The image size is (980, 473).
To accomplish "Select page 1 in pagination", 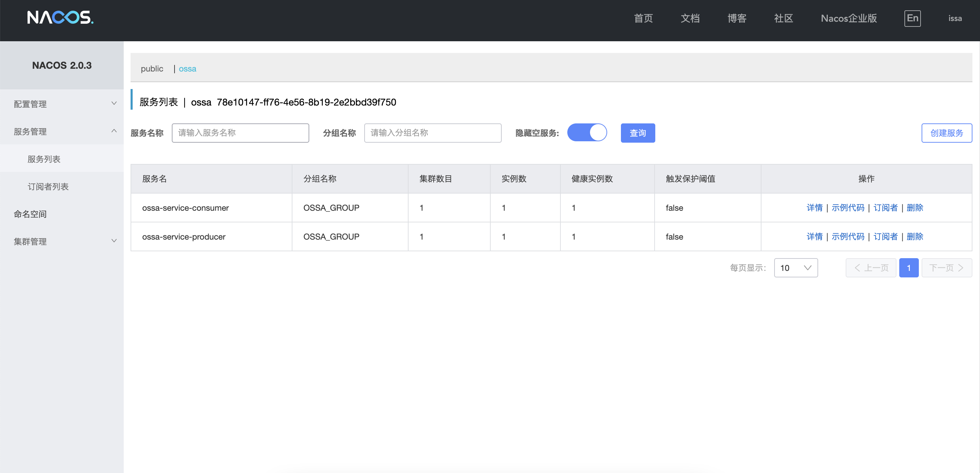I will click(x=909, y=268).
